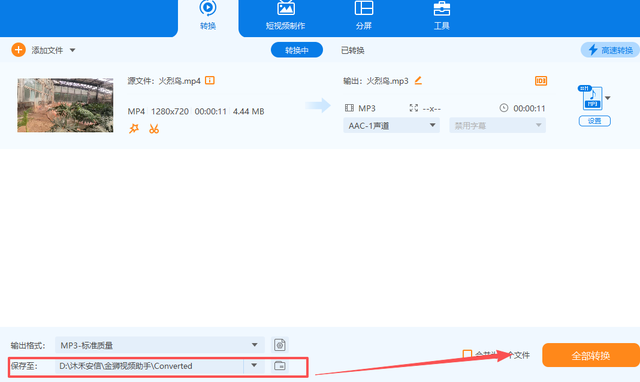Open the 工具 tab
The height and width of the screenshot is (382, 640).
point(442,16)
